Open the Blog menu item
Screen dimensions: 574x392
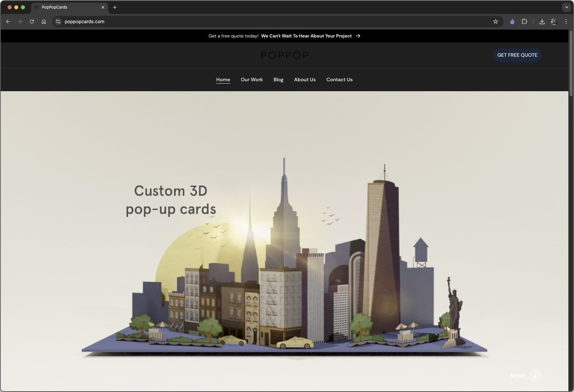click(278, 80)
